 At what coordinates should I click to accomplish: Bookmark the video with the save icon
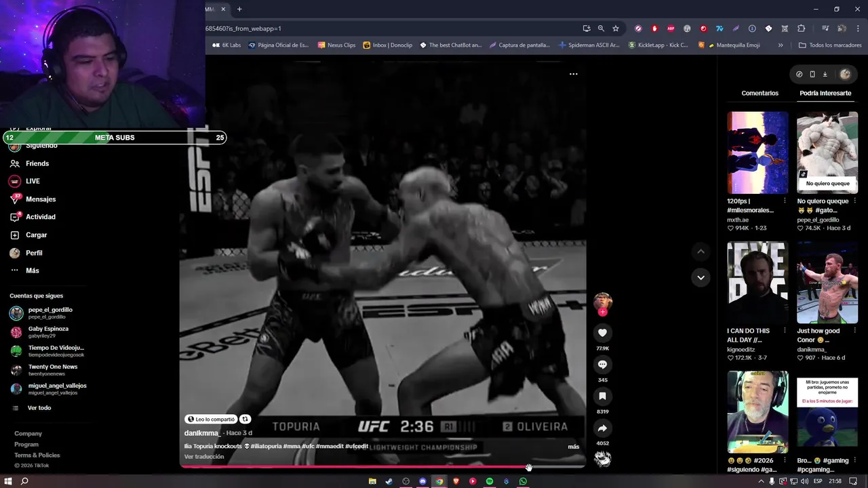coord(602,396)
